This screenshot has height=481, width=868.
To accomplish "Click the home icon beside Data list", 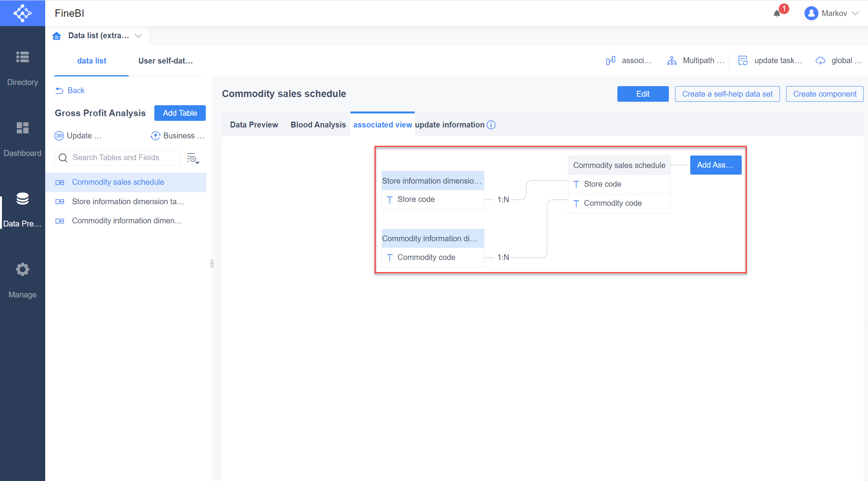I will click(x=57, y=36).
